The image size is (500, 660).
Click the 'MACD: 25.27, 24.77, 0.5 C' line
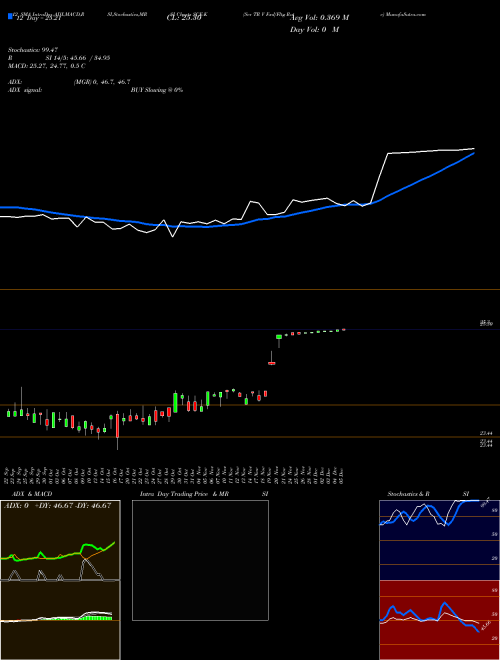click(47, 66)
